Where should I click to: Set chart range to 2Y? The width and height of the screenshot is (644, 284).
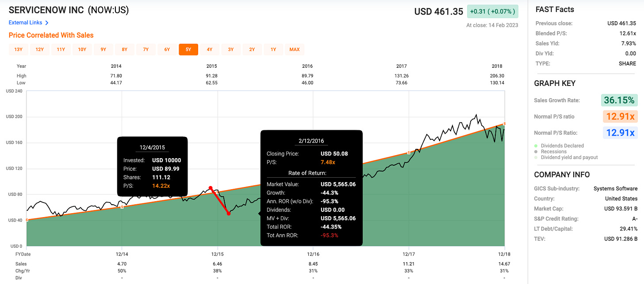pos(252,50)
